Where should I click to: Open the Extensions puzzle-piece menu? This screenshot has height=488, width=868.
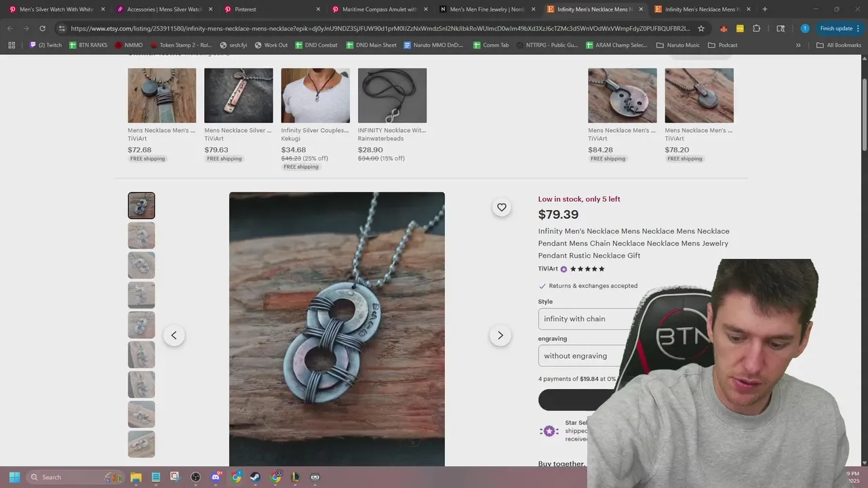tap(757, 28)
